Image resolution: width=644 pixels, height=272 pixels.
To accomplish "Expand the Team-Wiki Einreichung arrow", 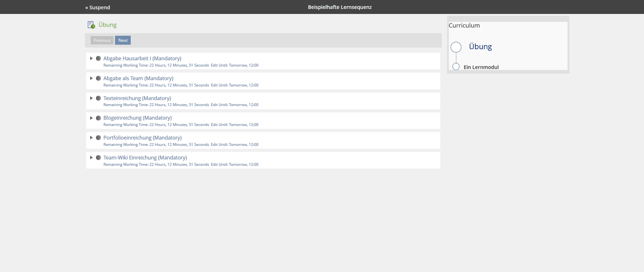I will (91, 158).
